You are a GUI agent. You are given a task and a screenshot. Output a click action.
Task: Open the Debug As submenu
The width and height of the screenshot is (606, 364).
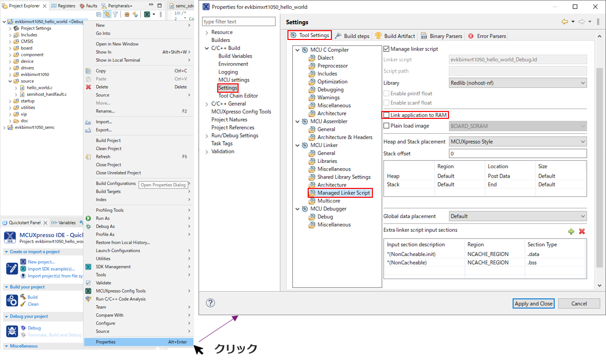pyautogui.click(x=139, y=226)
